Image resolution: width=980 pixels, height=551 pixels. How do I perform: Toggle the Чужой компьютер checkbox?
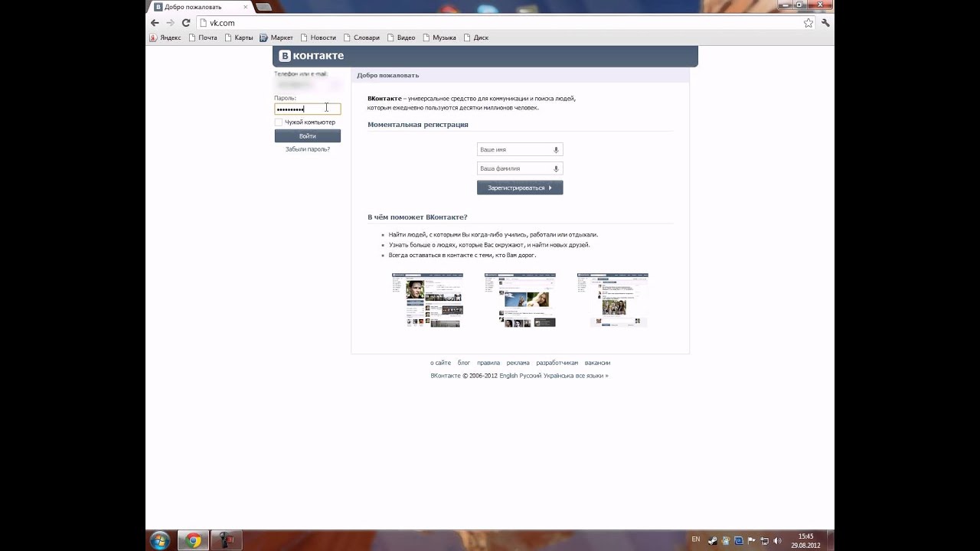tap(279, 122)
